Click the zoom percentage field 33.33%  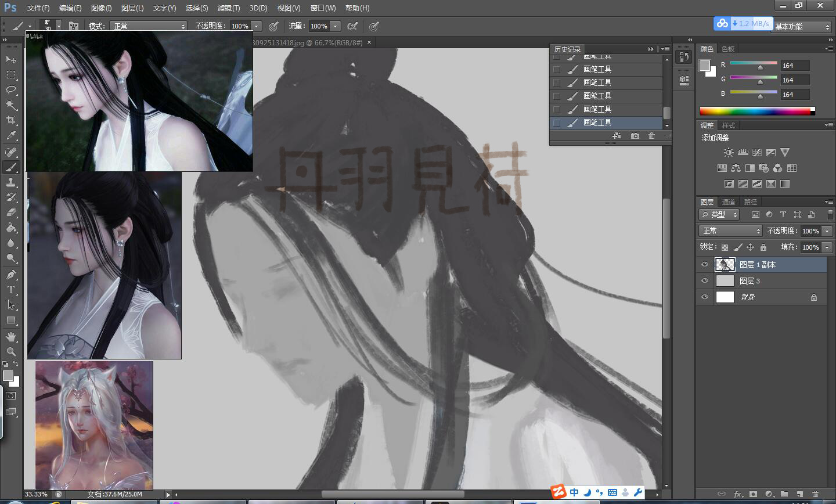pyautogui.click(x=36, y=495)
